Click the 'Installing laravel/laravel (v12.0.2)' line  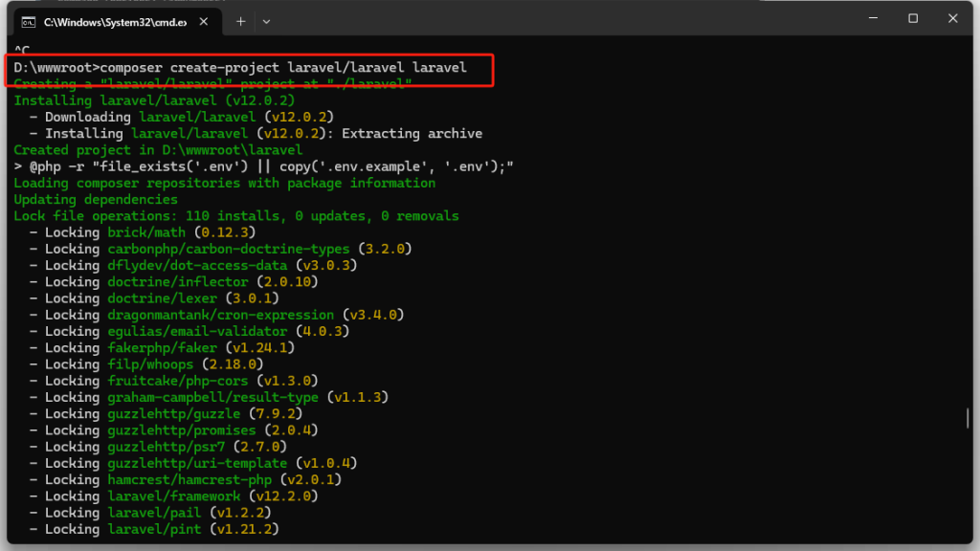[x=154, y=100]
